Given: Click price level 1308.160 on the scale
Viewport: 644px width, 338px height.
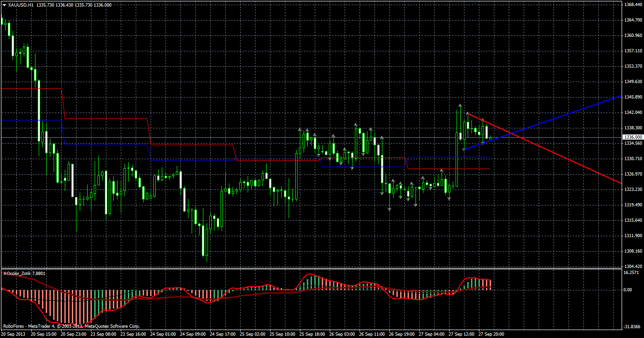Looking at the screenshot, I should [x=632, y=251].
